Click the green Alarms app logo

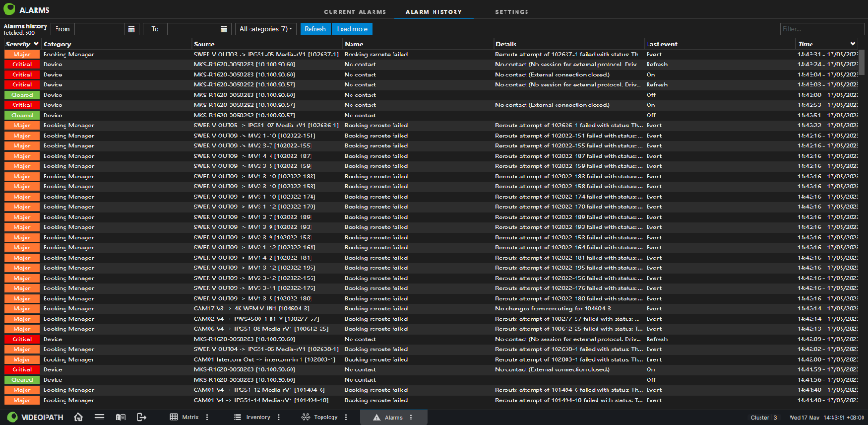[x=9, y=10]
